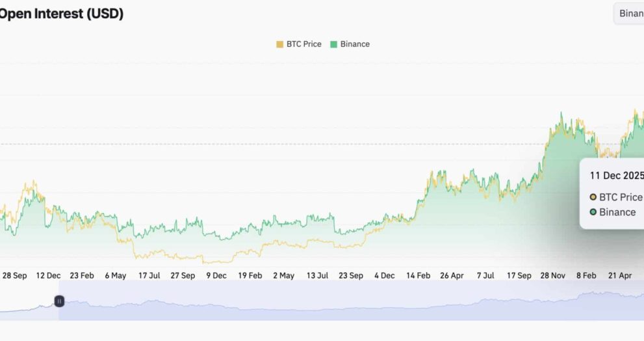The height and width of the screenshot is (341, 644).
Task: Click the 28 Nov x-axis date label
Action: pyautogui.click(x=552, y=275)
